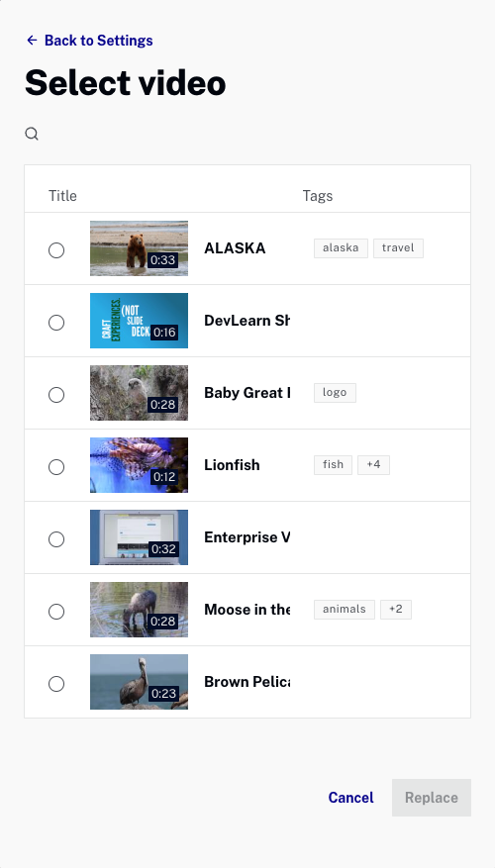Expand the +4 tags on Lionfish

374,465
